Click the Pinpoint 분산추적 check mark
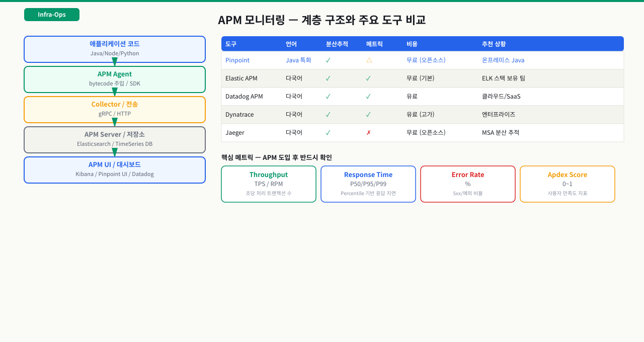This screenshot has height=342, width=644. [328, 60]
